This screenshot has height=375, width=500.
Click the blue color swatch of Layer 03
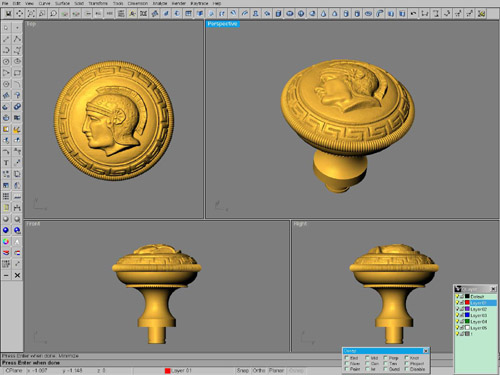pos(467,315)
